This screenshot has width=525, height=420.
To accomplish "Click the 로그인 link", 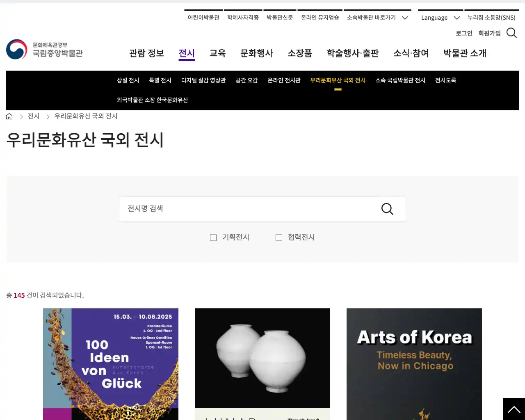I will click(464, 33).
